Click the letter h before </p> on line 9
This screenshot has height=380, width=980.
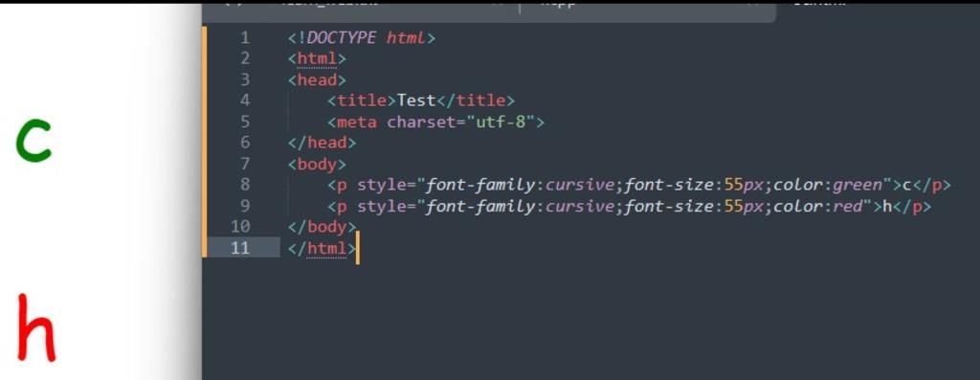887,206
